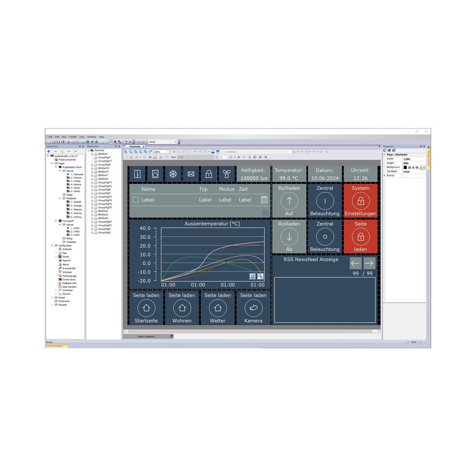This screenshot has height=476, width=476.
Task: Open the Screen Saver configuration icon
Action: 60,280
